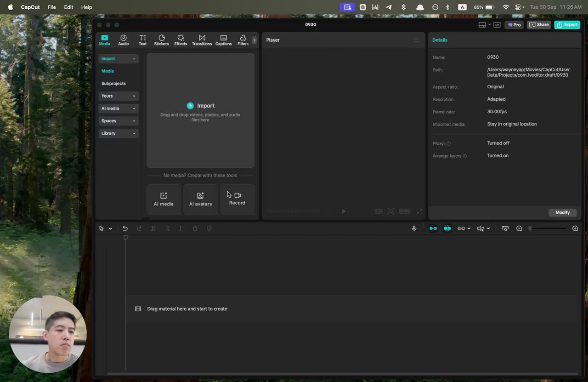Select Subprojects in the sidebar
The width and height of the screenshot is (588, 382).
click(113, 84)
